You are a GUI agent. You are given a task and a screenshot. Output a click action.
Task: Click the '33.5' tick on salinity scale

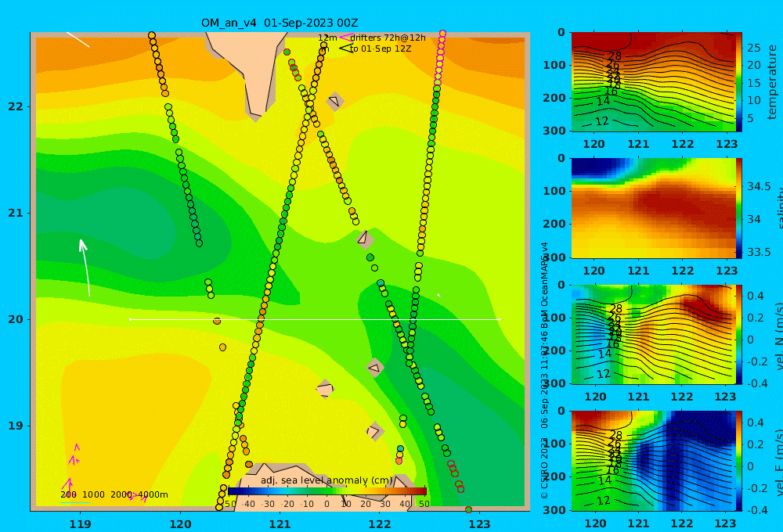pos(759,252)
